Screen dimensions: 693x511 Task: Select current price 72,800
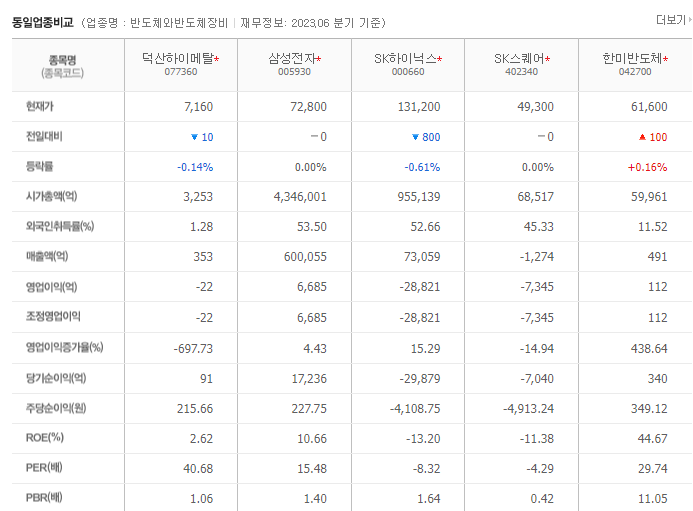pyautogui.click(x=308, y=107)
